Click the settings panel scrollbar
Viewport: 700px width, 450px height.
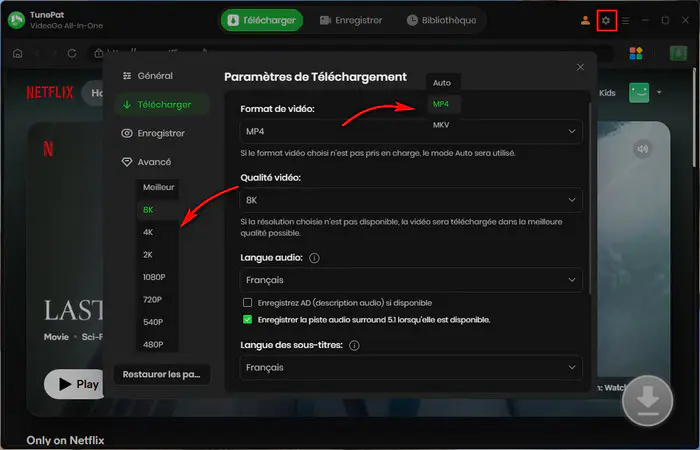tap(590, 199)
